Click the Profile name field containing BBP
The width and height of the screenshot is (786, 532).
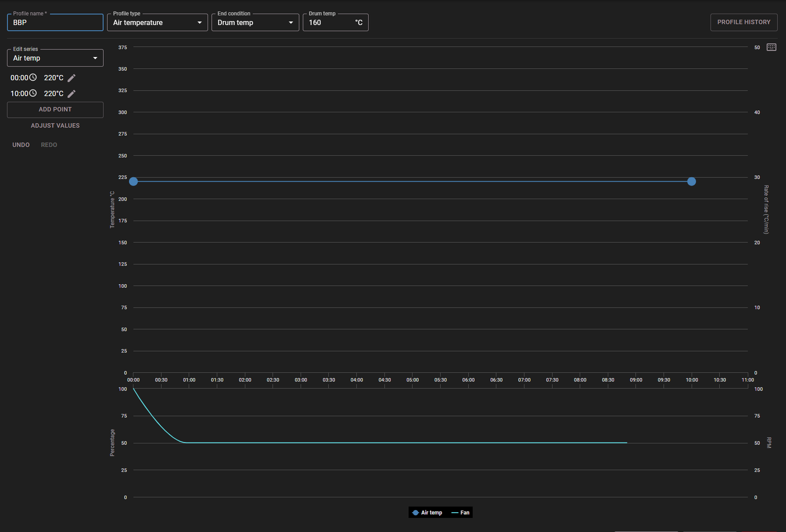[55, 23]
